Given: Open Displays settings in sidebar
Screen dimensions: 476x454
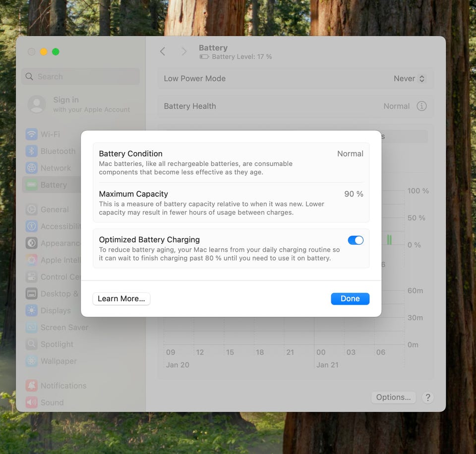Looking at the screenshot, I should pos(56,311).
